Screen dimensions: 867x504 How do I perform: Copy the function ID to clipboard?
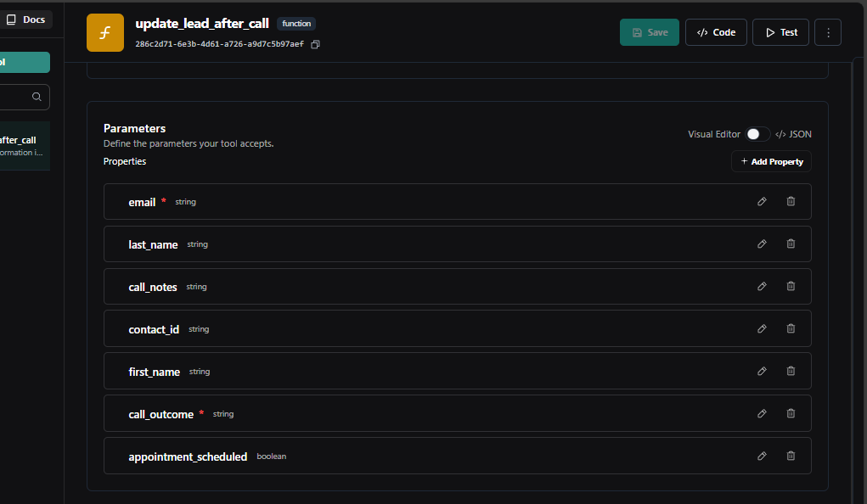coord(316,44)
